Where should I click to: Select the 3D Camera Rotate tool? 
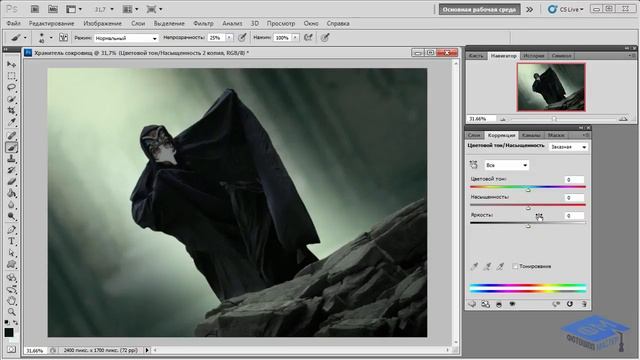click(x=11, y=289)
